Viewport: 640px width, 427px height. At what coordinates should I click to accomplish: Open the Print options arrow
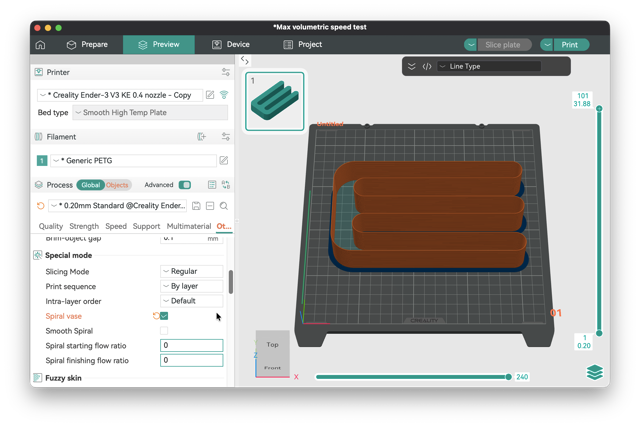click(x=547, y=45)
